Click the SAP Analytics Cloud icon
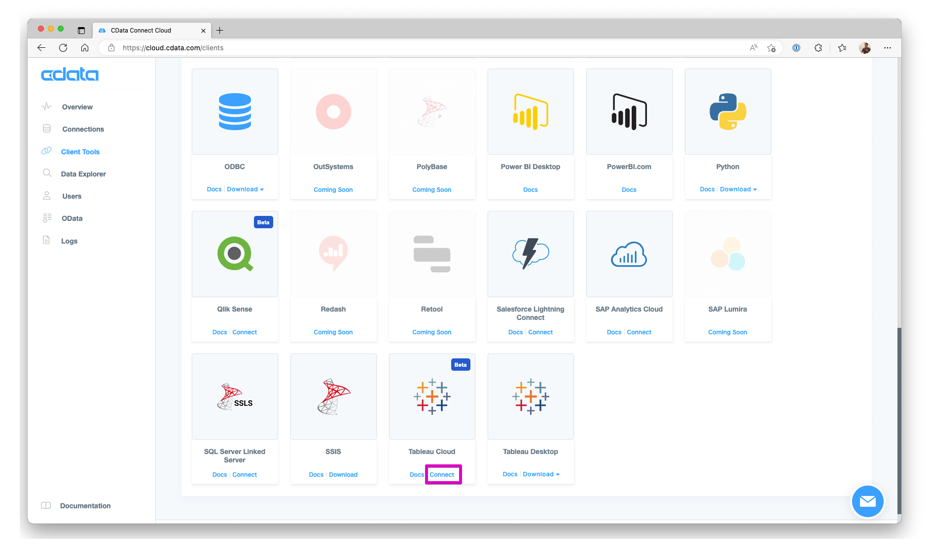Screen dimensions: 929x560 coord(629,254)
